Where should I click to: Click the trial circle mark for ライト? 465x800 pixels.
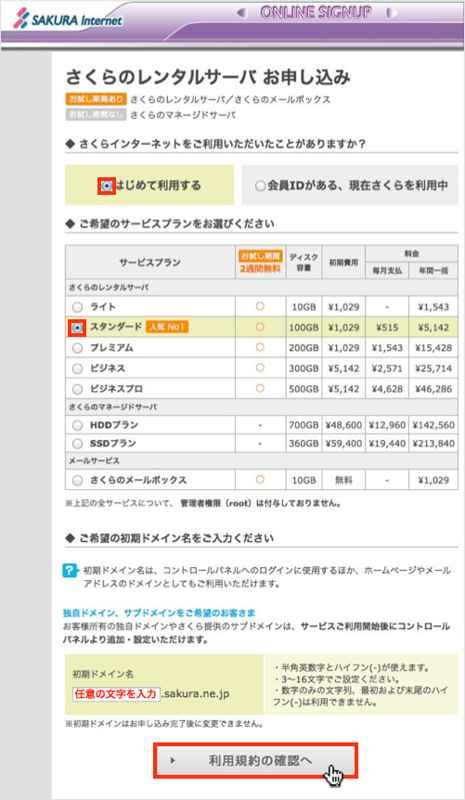[x=260, y=307]
